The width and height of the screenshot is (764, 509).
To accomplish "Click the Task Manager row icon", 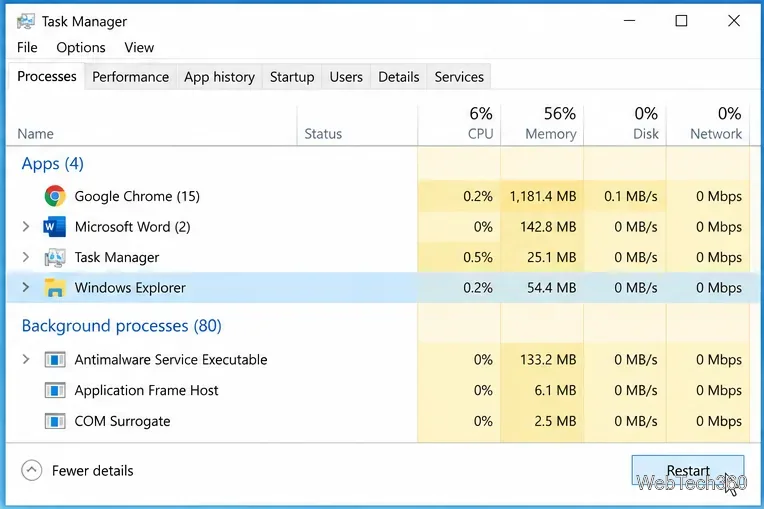I will [55, 257].
